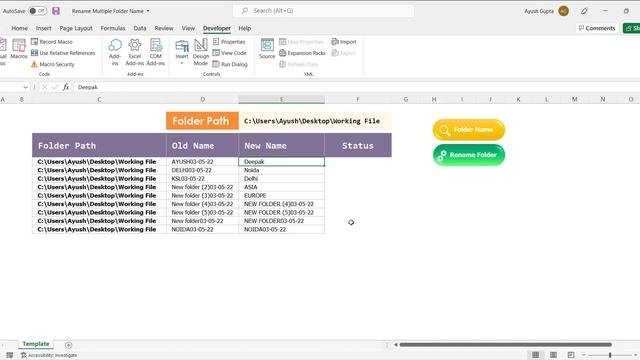Viewport: 640px width, 360px height.
Task: Click the Status column header cell
Action: (x=358, y=145)
